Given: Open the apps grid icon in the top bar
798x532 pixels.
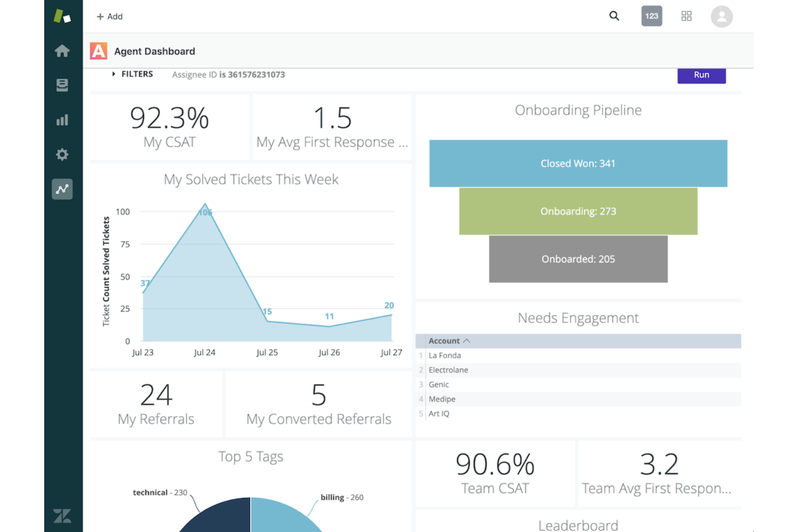Looking at the screenshot, I should point(686,16).
